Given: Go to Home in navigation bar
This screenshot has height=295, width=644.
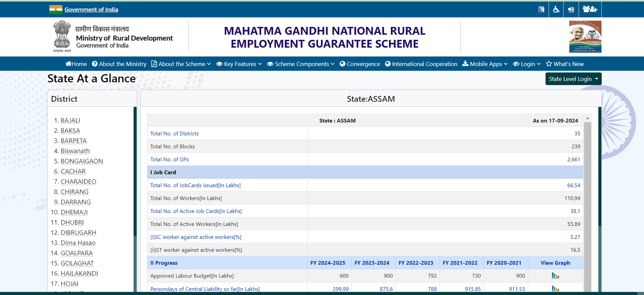Looking at the screenshot, I should 76,64.
